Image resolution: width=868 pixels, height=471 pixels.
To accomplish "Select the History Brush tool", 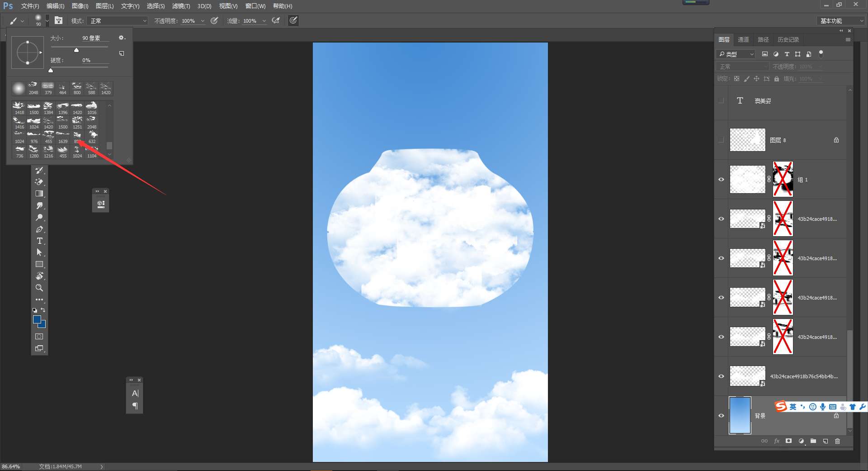I will point(39,170).
